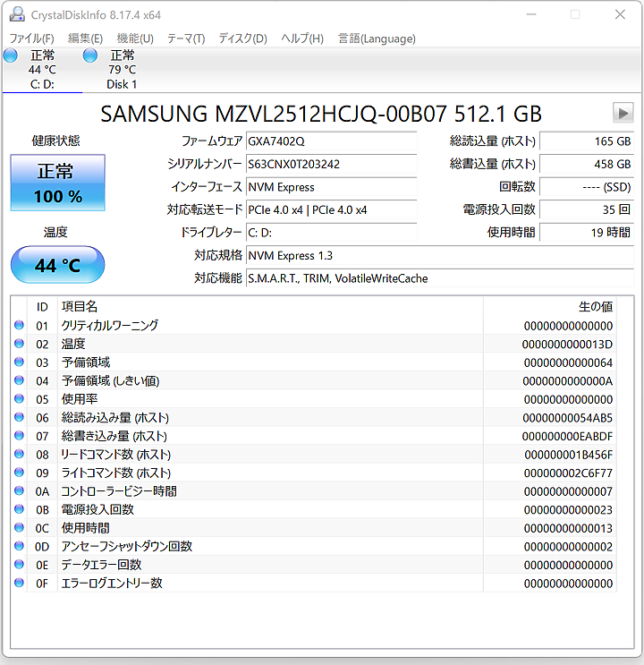Click the ID column header
644x665 pixels.
click(42, 307)
